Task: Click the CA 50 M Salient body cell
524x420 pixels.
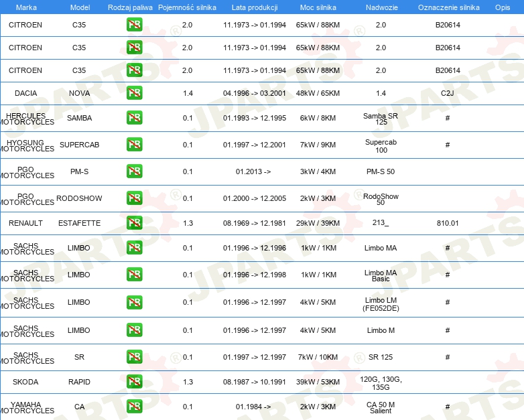Action: point(381,407)
